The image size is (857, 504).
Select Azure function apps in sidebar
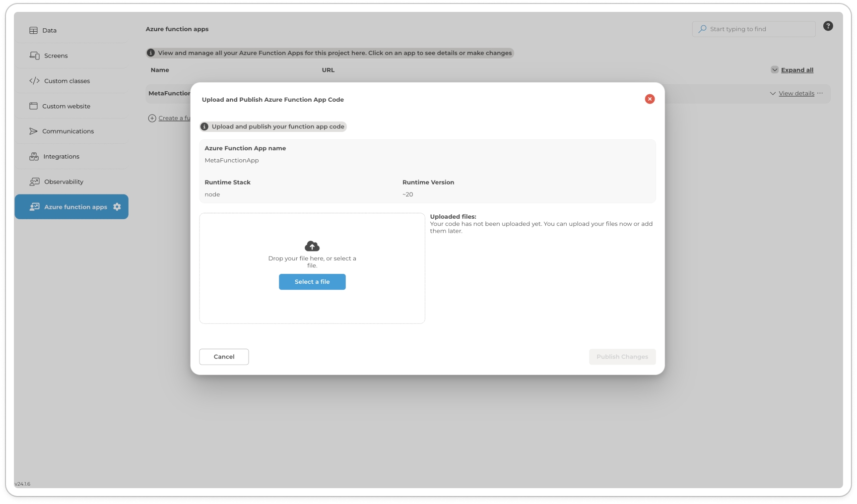[x=75, y=207]
